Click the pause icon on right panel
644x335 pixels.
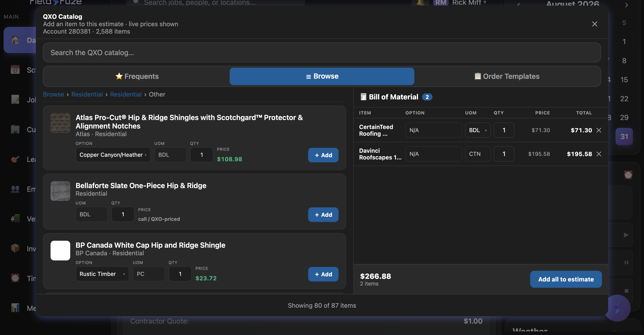626,262
